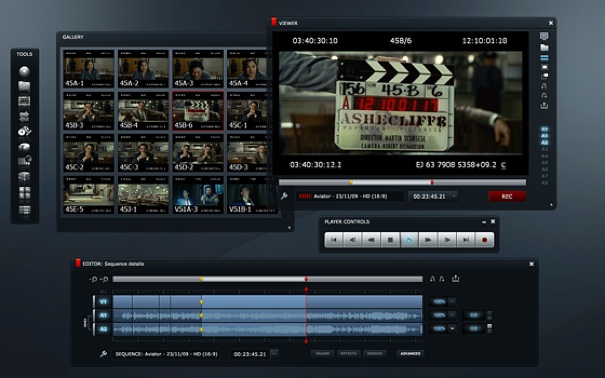605x378 pixels.
Task: Open the folder icon in Viewer sidebar
Action: 544,47
